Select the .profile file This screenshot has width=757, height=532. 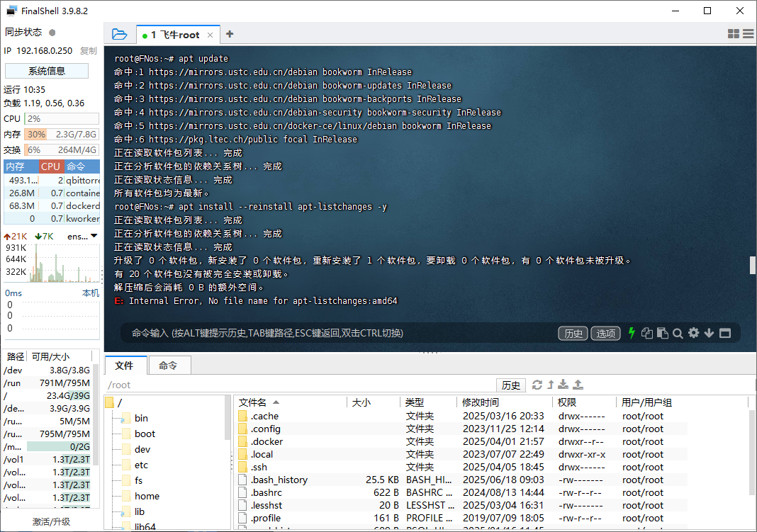coord(462,518)
